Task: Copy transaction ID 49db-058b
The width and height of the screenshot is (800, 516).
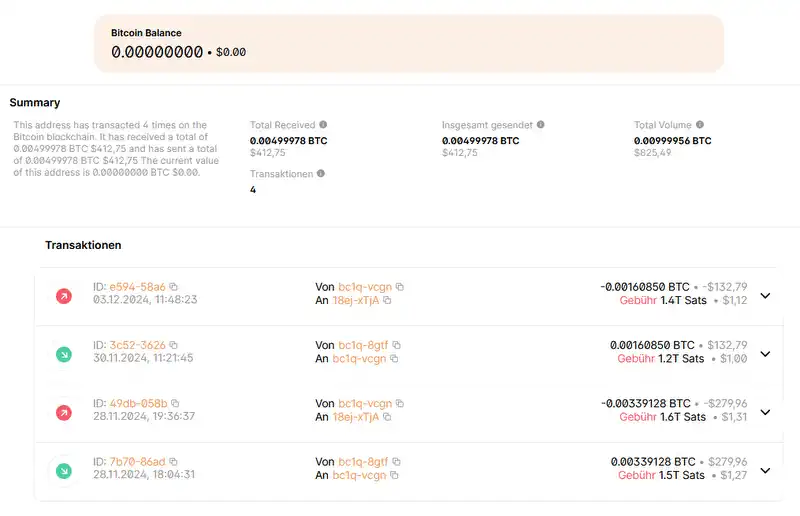Action: 175,403
